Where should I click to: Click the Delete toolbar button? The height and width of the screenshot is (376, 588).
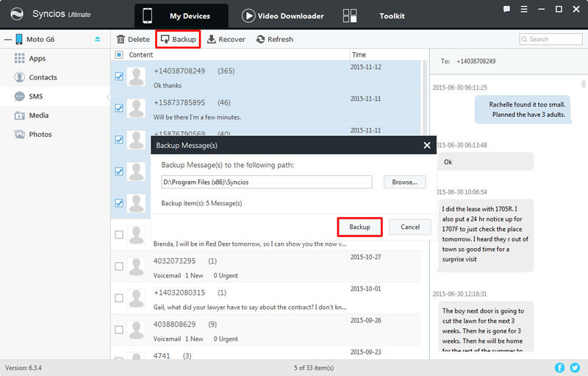(x=133, y=39)
